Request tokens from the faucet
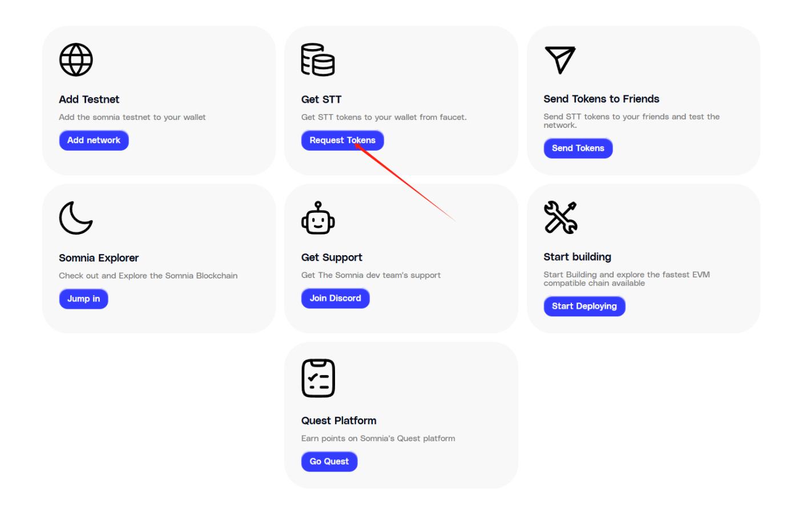The image size is (799, 532). tap(342, 140)
